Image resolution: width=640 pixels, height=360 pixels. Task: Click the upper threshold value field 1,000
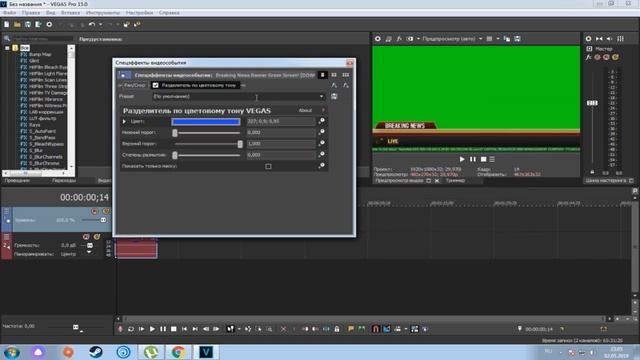(x=280, y=144)
